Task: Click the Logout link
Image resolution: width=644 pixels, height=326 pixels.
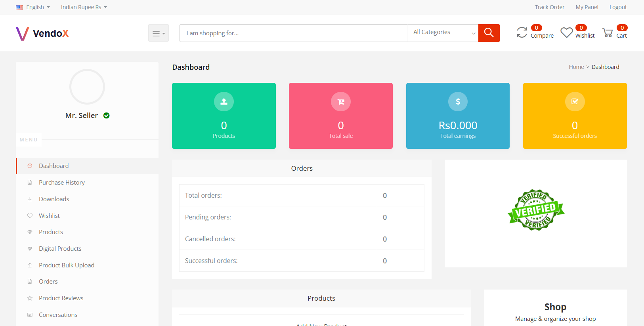Action: click(618, 7)
